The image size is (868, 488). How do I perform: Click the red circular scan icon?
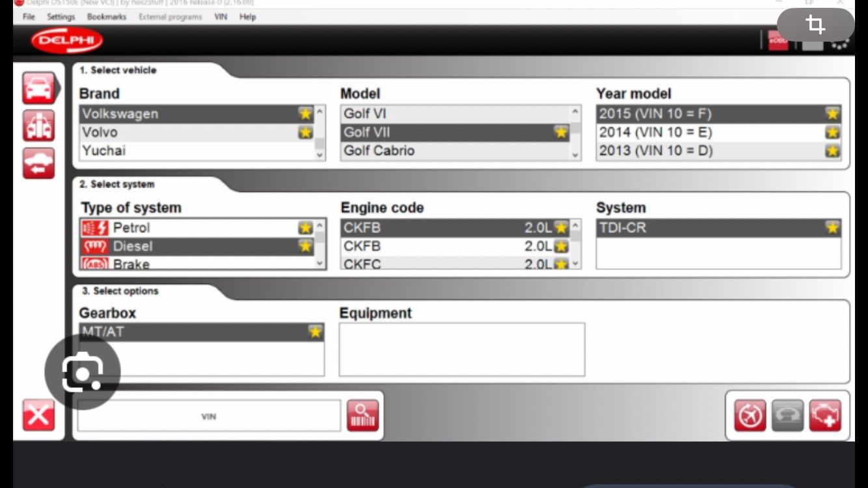tap(750, 416)
